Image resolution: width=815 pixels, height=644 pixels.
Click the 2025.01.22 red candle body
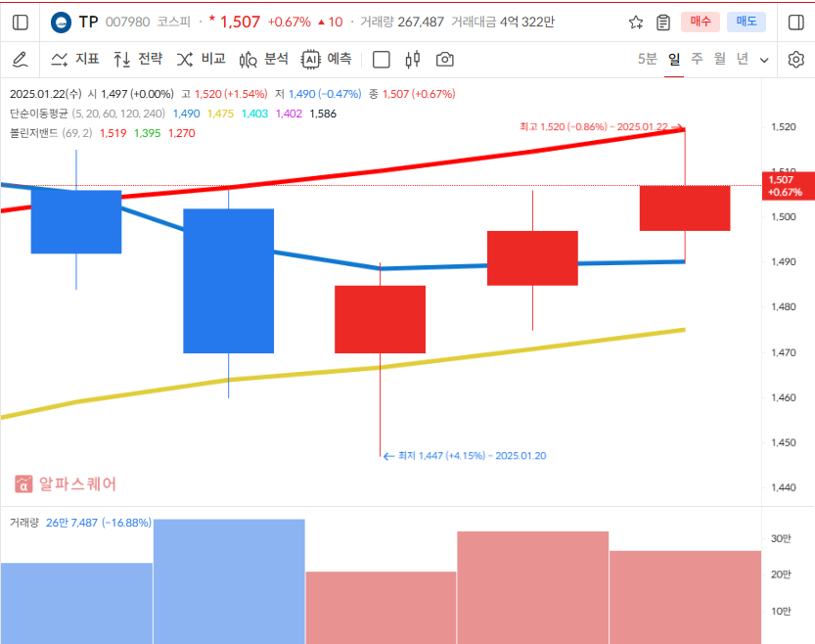click(x=685, y=207)
